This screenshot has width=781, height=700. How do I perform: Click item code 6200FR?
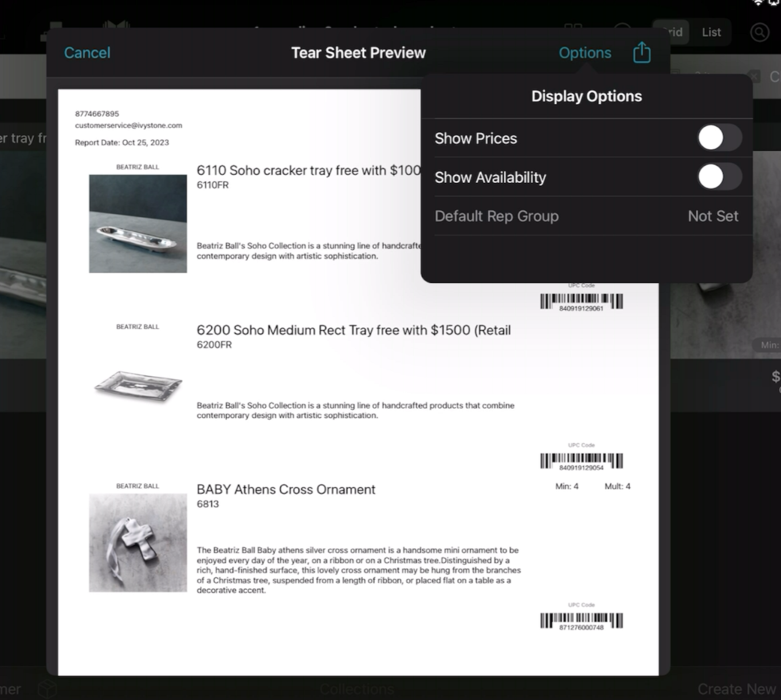click(x=214, y=345)
